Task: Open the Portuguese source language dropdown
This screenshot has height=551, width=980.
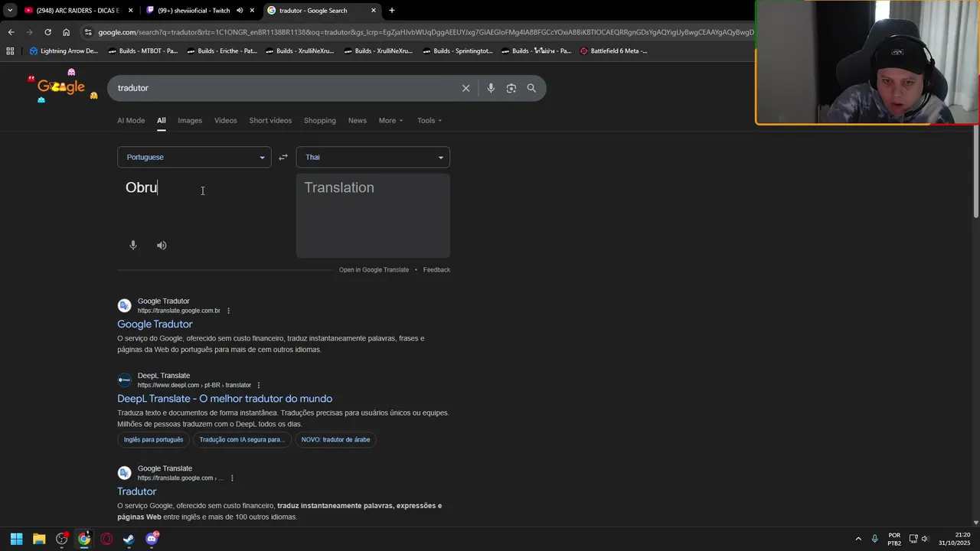Action: tap(194, 157)
